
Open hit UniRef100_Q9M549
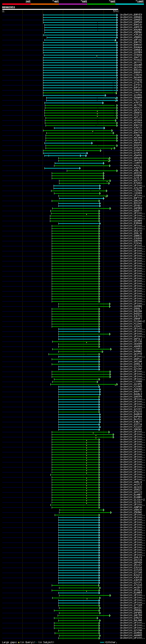131,22
